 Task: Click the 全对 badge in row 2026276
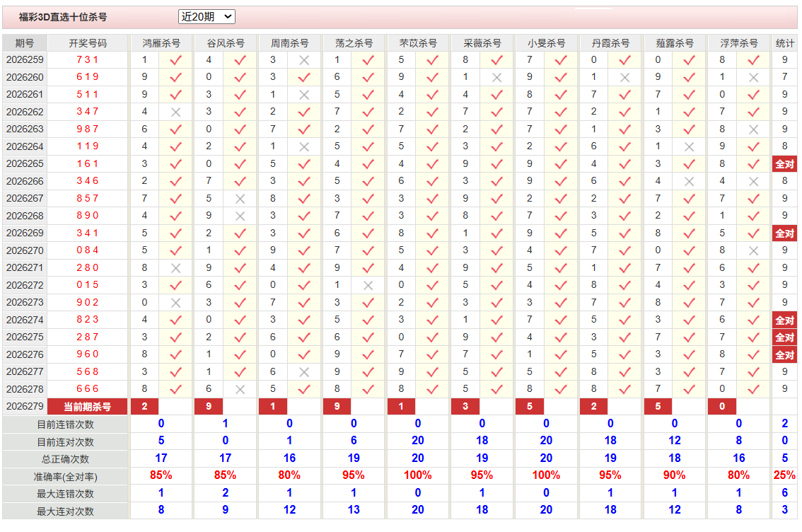(x=784, y=354)
